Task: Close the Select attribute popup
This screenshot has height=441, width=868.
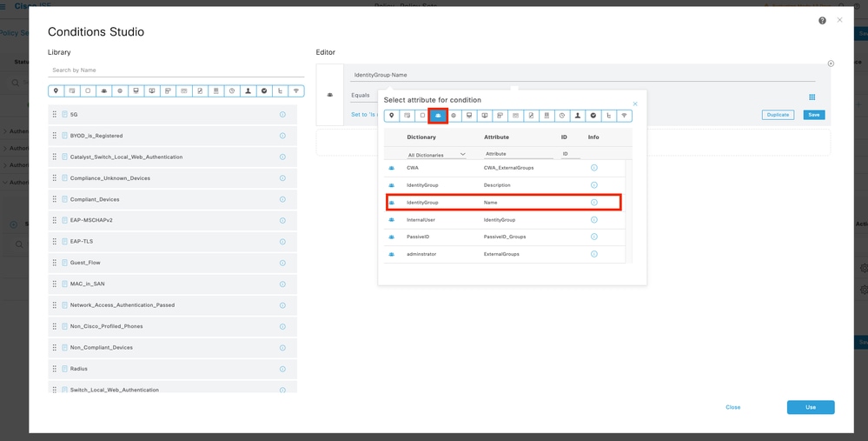Action: click(x=635, y=104)
